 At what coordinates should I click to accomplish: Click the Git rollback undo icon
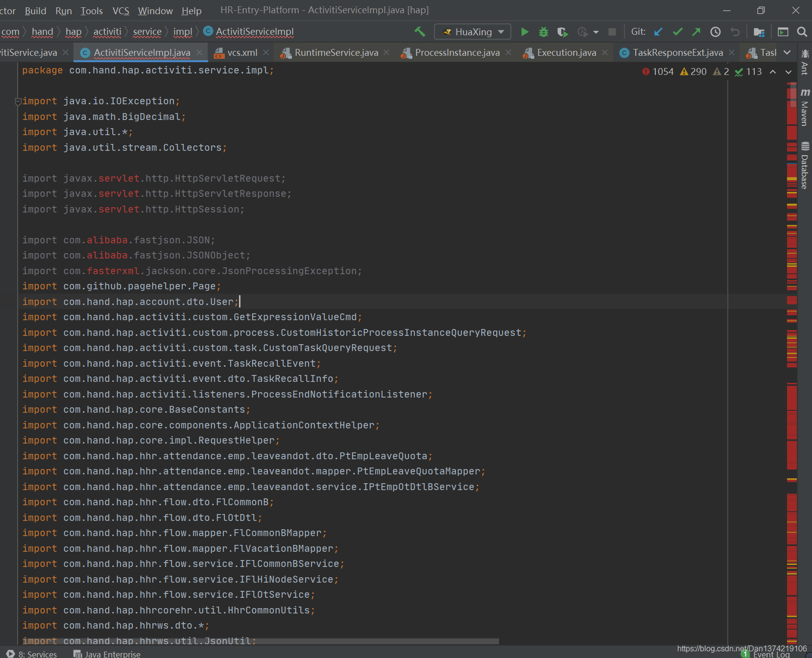(735, 32)
